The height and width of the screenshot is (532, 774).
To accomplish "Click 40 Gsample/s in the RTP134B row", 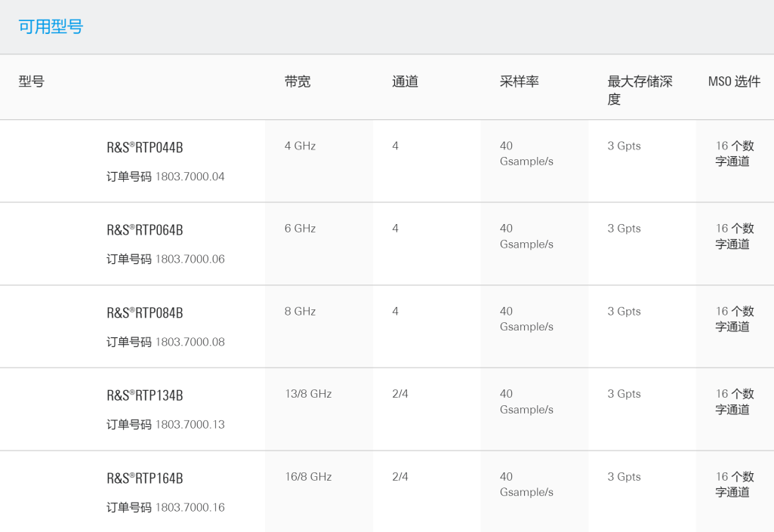I will [x=526, y=401].
